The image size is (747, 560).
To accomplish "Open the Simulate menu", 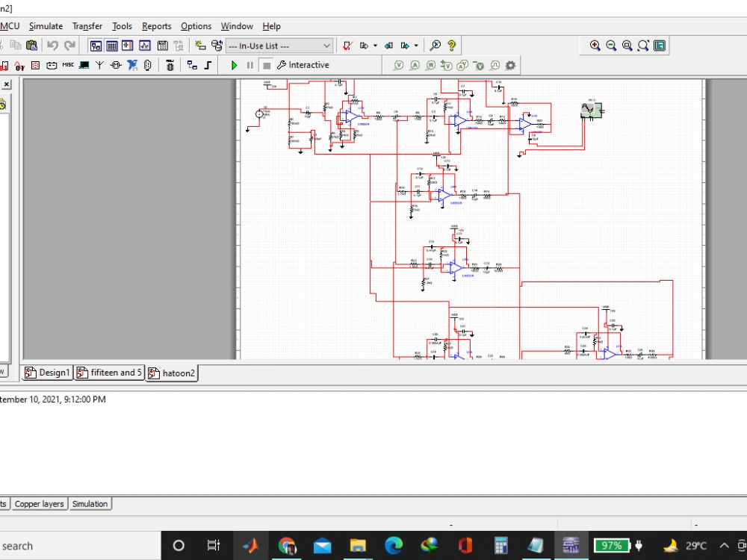I will point(46,26).
